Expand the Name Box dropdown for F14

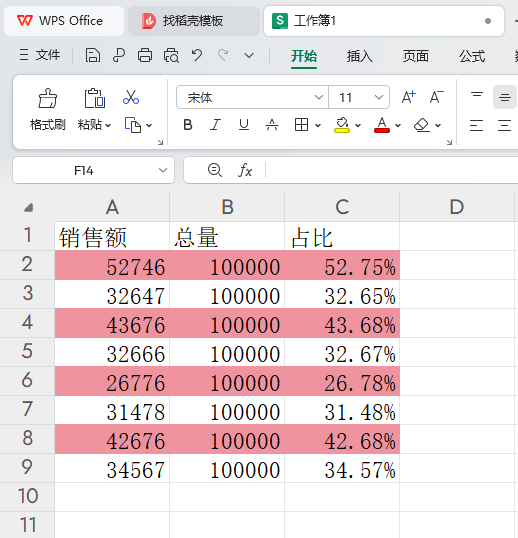point(163,170)
